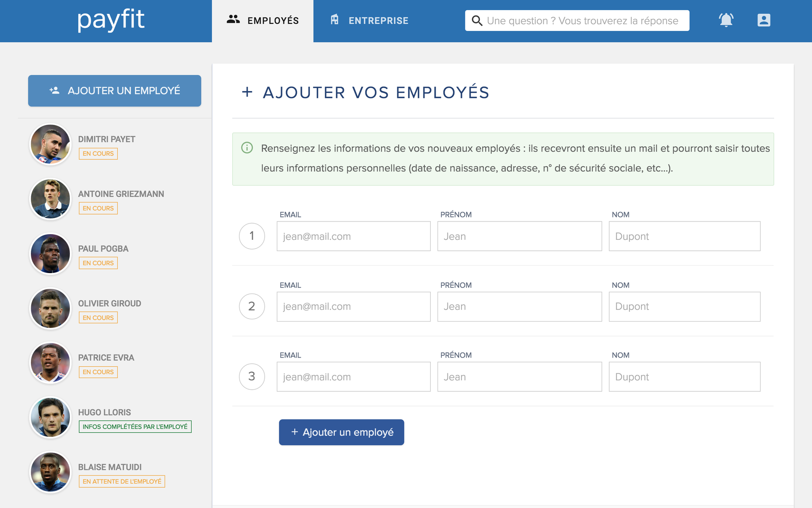Viewport: 812px width, 508px height.
Task: Switch to the Entreprise tab
Action: 369,21
